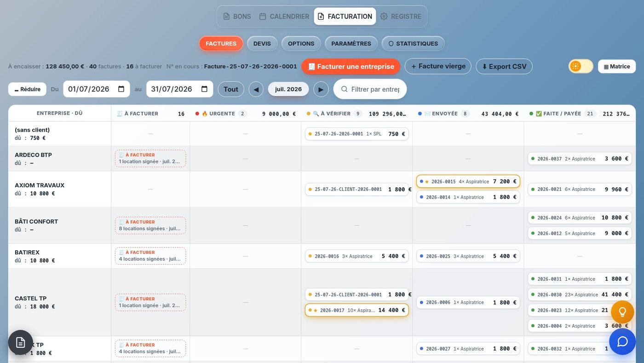Open the REGISTRE tab
This screenshot has height=363, width=644.
pyautogui.click(x=401, y=16)
